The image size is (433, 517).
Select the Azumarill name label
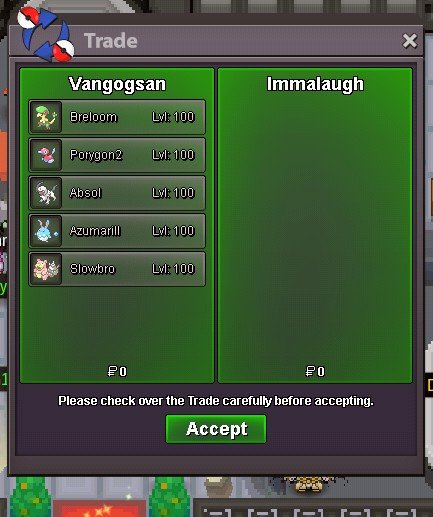(x=95, y=231)
